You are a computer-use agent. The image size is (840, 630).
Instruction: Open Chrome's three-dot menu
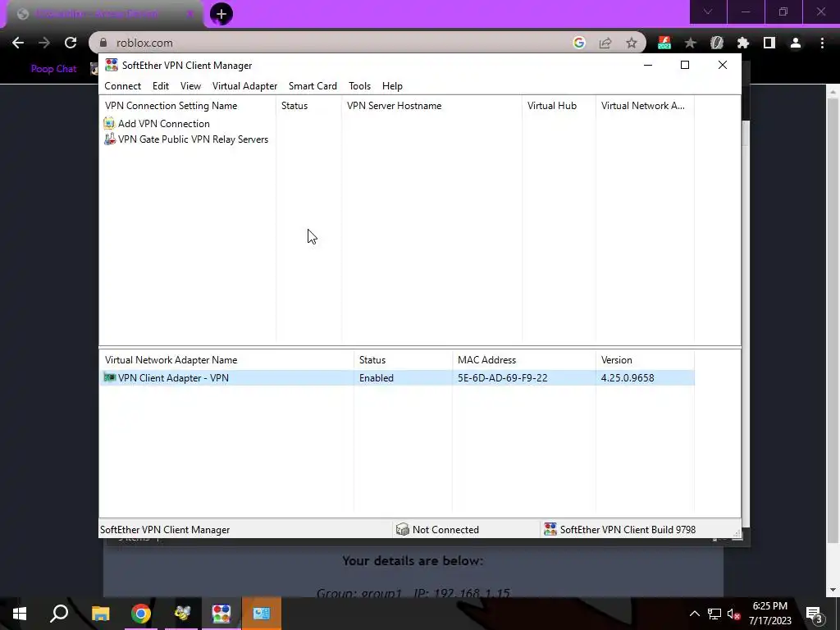coord(822,43)
